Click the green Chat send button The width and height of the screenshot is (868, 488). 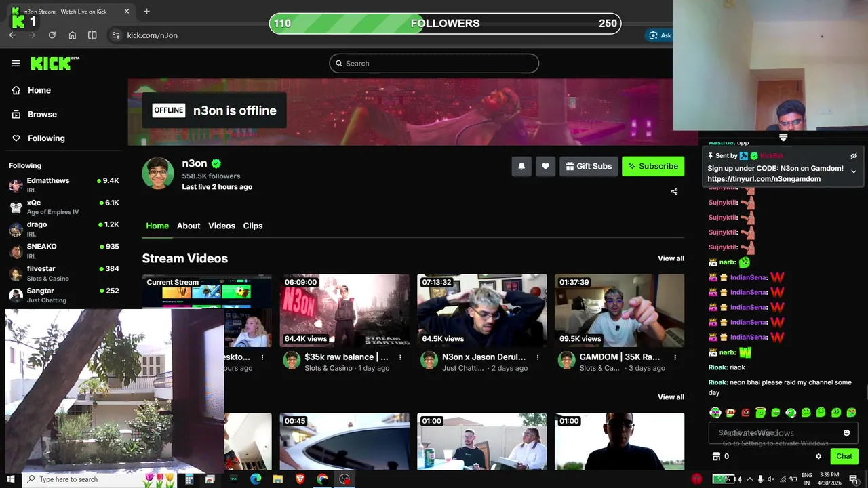coord(844,456)
